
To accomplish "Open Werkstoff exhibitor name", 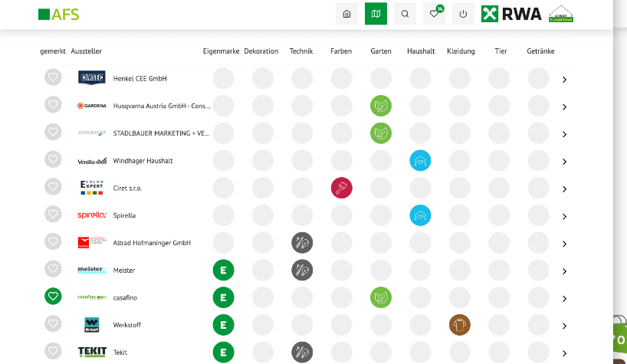I will tap(127, 325).
